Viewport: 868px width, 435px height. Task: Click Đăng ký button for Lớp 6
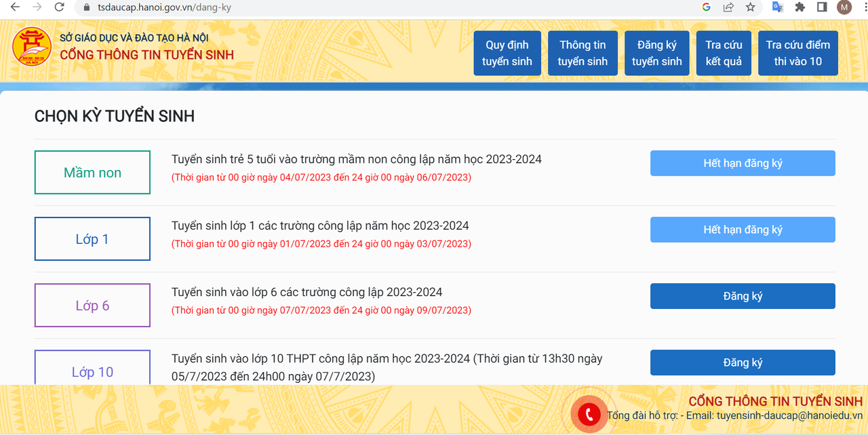(743, 296)
